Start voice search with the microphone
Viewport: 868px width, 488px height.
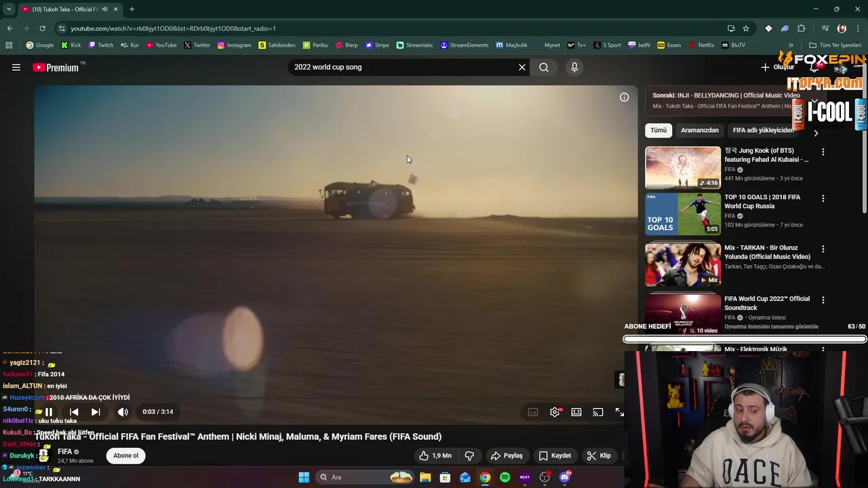pos(574,67)
